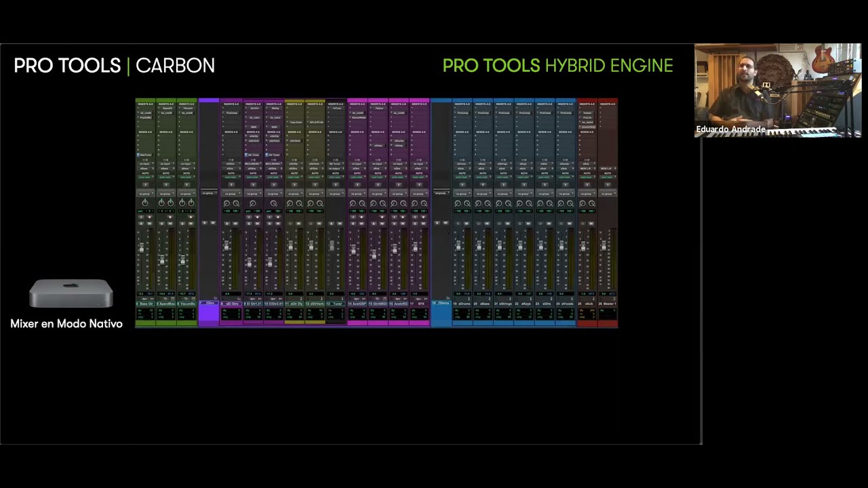868x488 pixels.
Task: Select the sStrings track name
Action: click(503, 304)
